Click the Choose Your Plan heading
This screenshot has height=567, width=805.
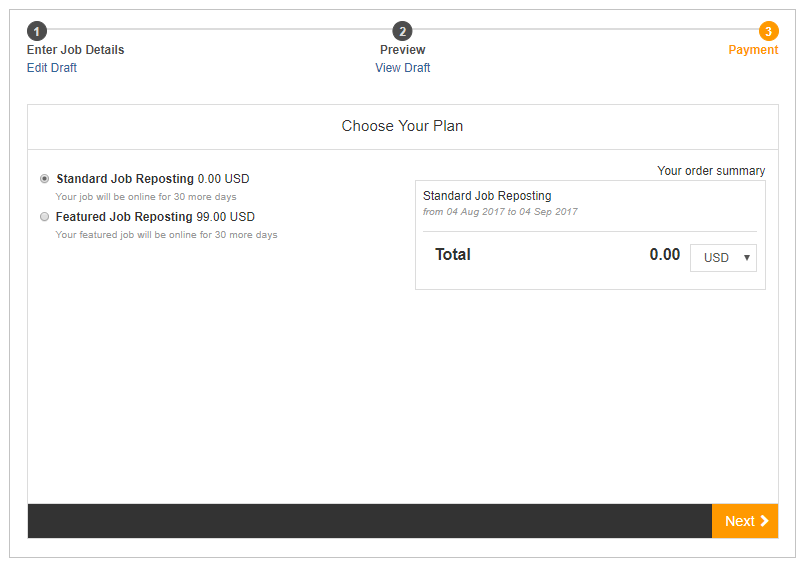pos(402,126)
